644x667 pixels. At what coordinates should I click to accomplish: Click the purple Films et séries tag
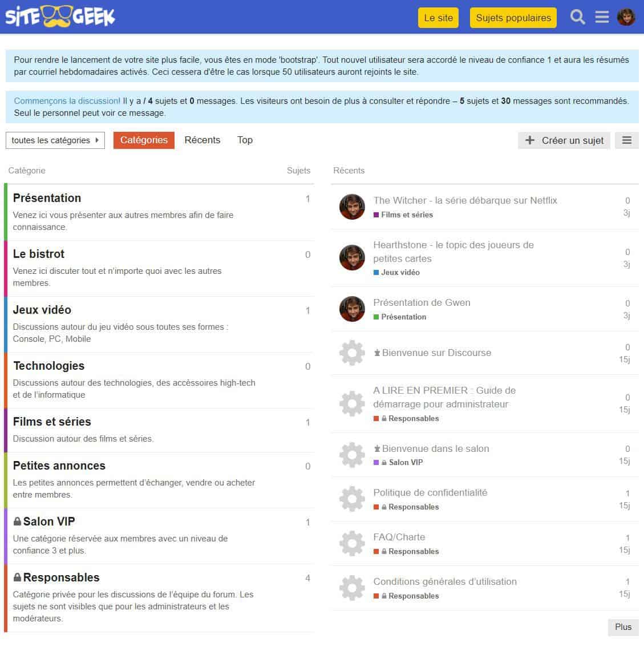click(406, 215)
